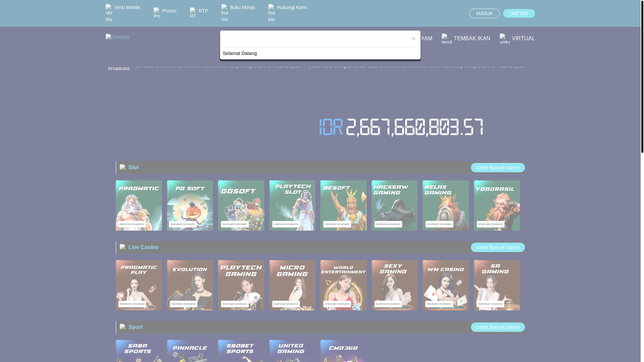Click the broadcast icon

(x=119, y=68)
